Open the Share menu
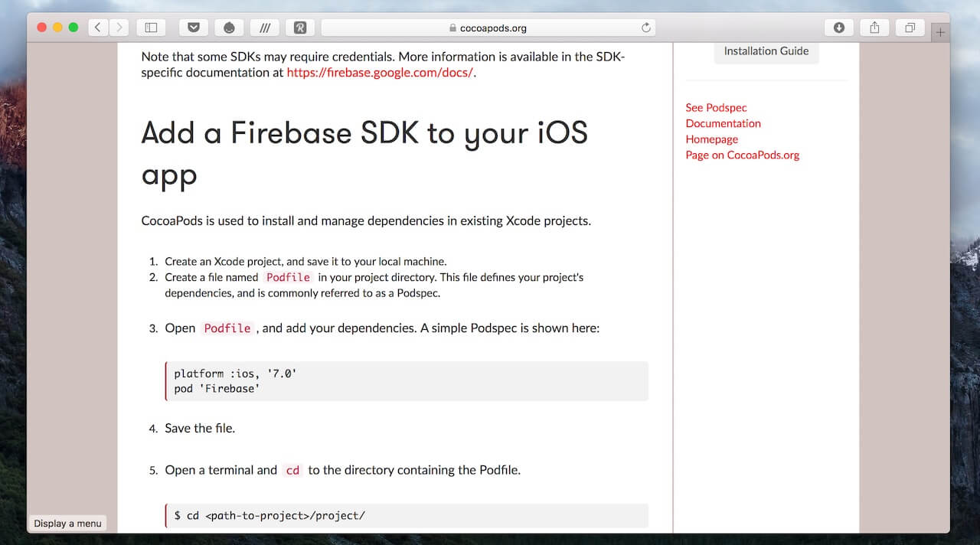980x545 pixels. pyautogui.click(x=874, y=28)
